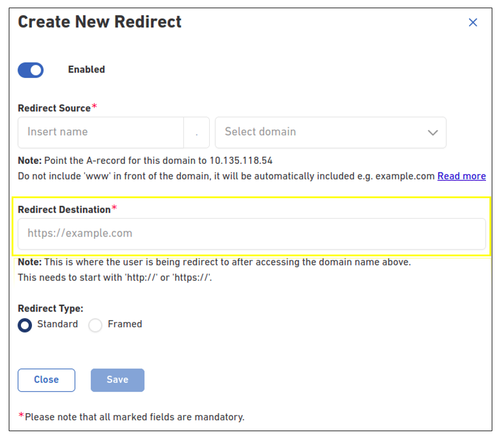This screenshot has height=444, width=504.
Task: Click the Close button
Action: (46, 380)
